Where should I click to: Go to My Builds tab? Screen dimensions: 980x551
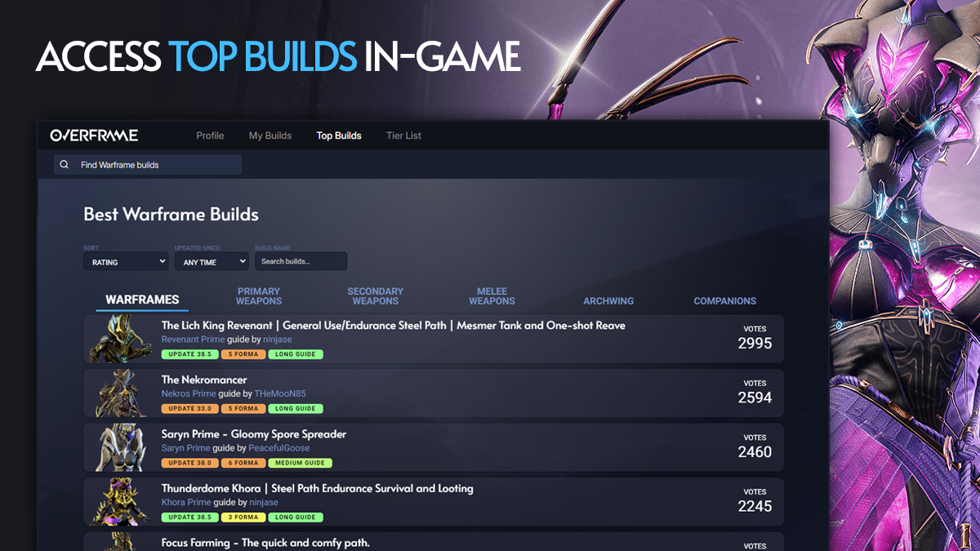point(270,136)
